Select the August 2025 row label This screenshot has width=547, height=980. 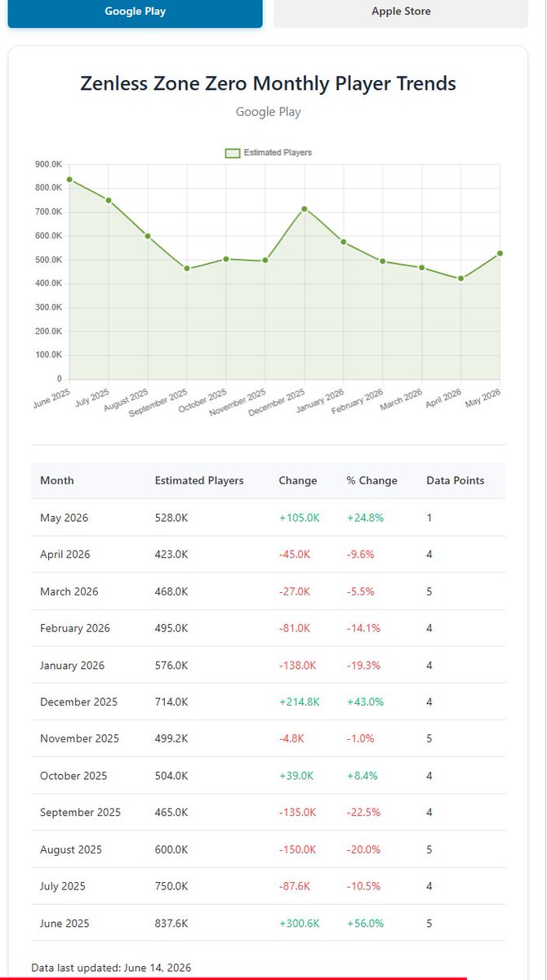(71, 849)
